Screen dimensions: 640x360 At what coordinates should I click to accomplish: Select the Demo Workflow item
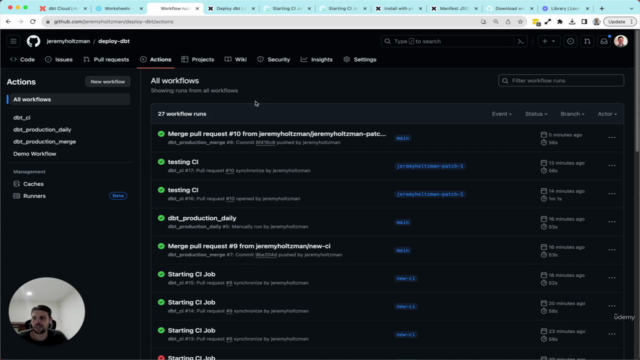click(35, 154)
